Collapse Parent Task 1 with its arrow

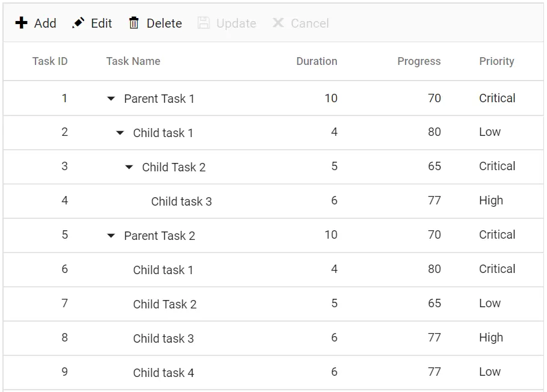pyautogui.click(x=111, y=98)
